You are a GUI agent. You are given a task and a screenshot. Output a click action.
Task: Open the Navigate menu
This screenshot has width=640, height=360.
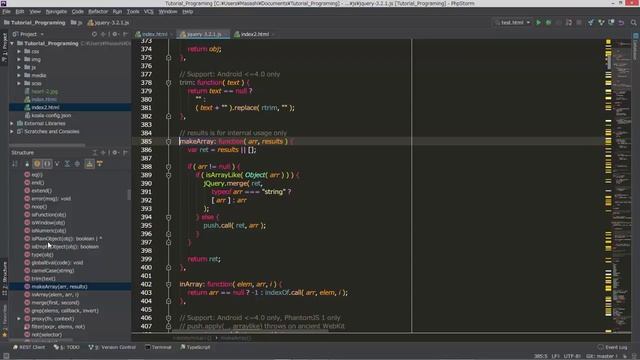56,11
